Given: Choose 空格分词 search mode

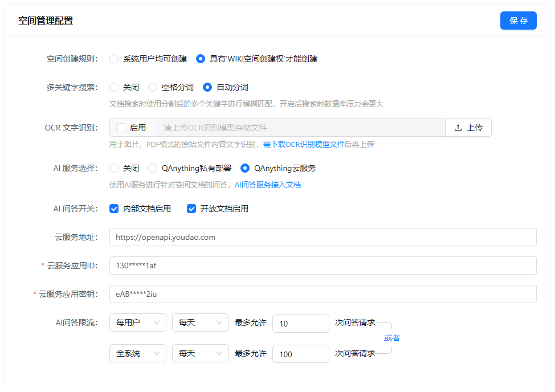Looking at the screenshot, I should tap(153, 87).
